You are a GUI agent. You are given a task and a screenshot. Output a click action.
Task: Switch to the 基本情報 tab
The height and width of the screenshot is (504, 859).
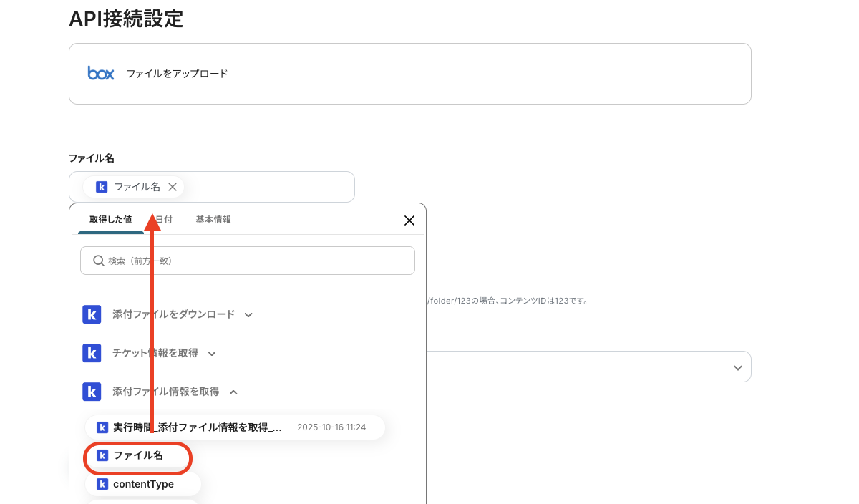213,220
